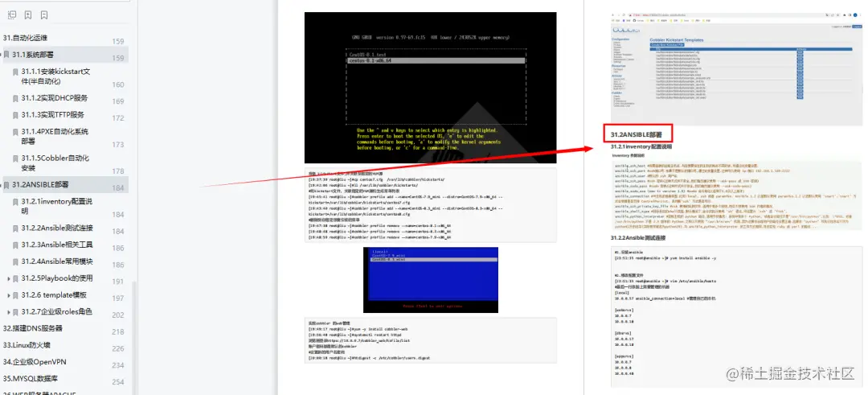The width and height of the screenshot is (868, 395).
Task: Click bookmark icon beside 31.1.4PXE自动化系统部署
Action: click(x=15, y=133)
